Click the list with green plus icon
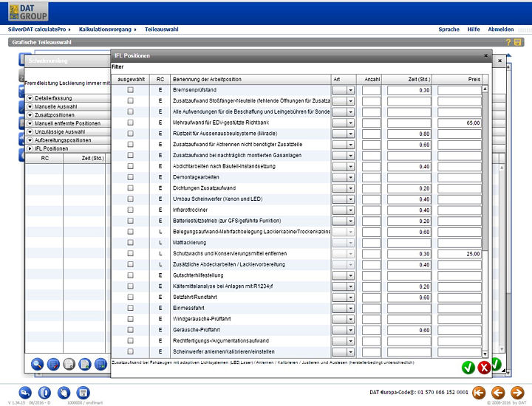The width and height of the screenshot is (532, 406). (100, 365)
